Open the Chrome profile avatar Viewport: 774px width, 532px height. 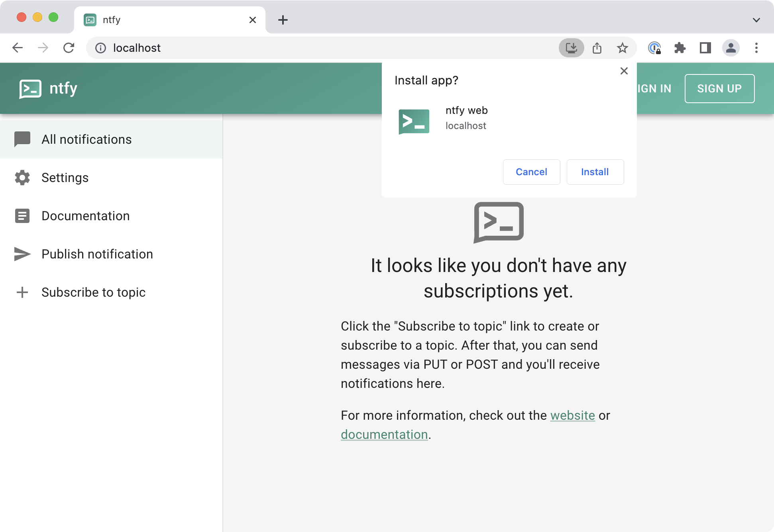point(731,48)
